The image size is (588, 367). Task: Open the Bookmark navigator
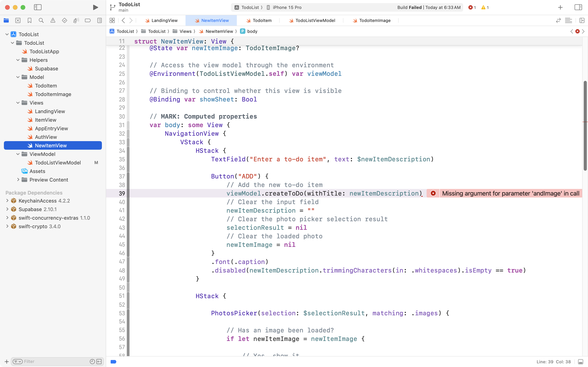(x=29, y=20)
